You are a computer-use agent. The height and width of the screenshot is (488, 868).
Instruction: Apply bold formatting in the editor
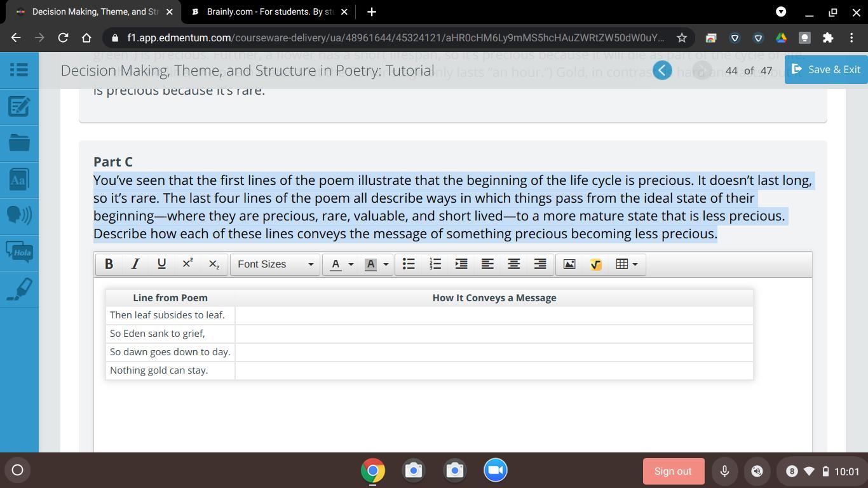109,264
